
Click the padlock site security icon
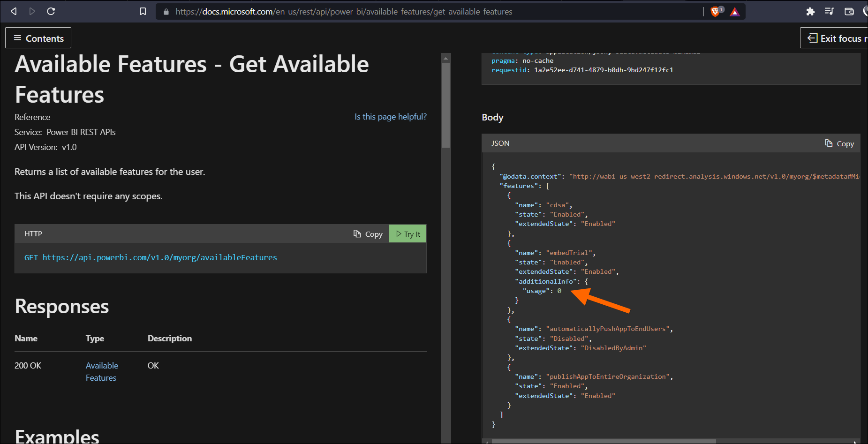(166, 12)
